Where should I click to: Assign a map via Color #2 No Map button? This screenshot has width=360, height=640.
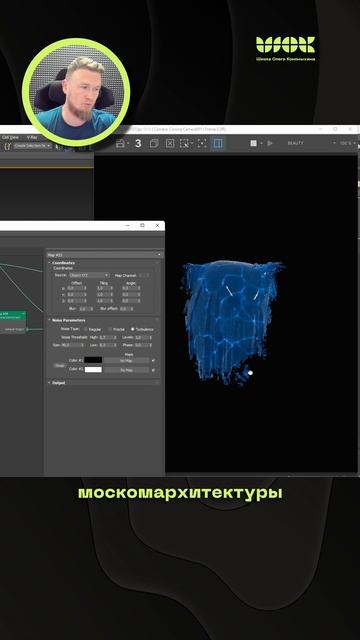click(126, 370)
